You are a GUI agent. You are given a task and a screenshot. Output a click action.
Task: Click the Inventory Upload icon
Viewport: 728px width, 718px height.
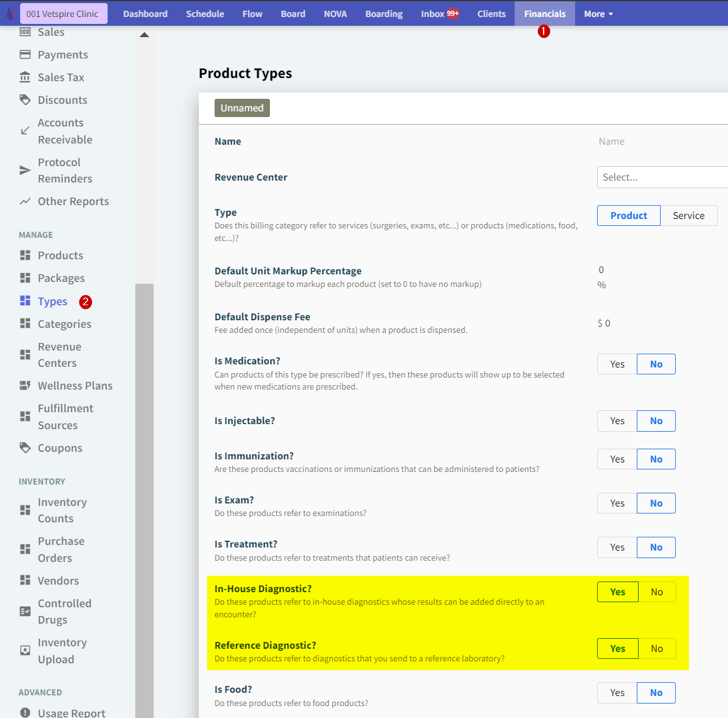25,651
